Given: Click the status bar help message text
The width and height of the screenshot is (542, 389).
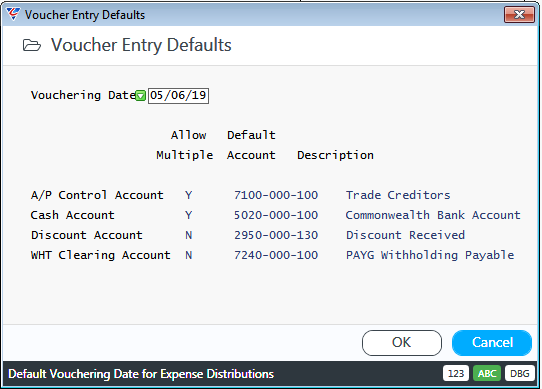Looking at the screenshot, I should click(141, 374).
